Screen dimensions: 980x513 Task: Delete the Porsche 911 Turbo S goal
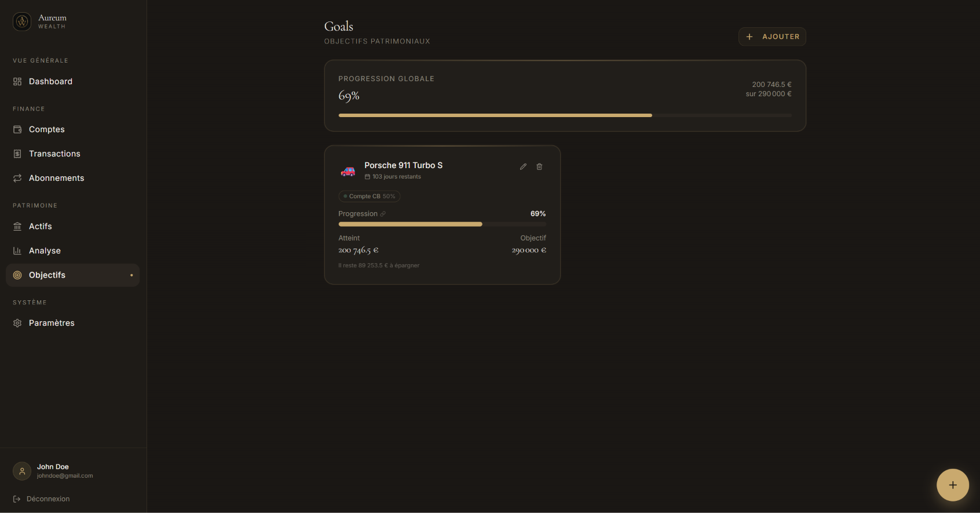(x=539, y=166)
